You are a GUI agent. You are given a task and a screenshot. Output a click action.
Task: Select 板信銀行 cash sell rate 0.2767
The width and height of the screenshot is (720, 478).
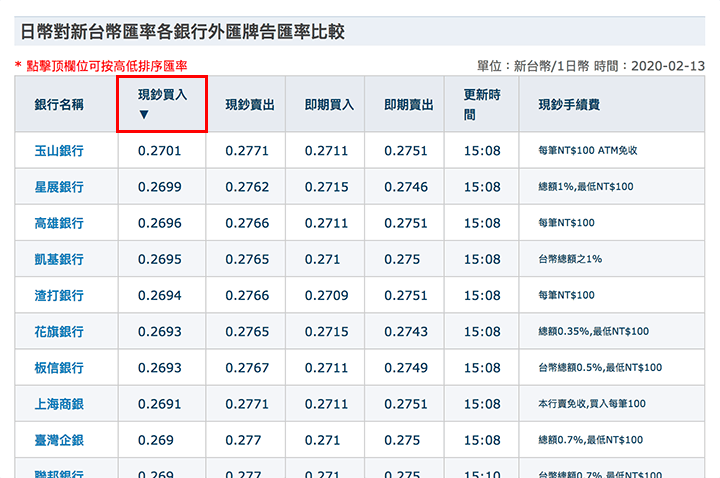[x=247, y=368]
